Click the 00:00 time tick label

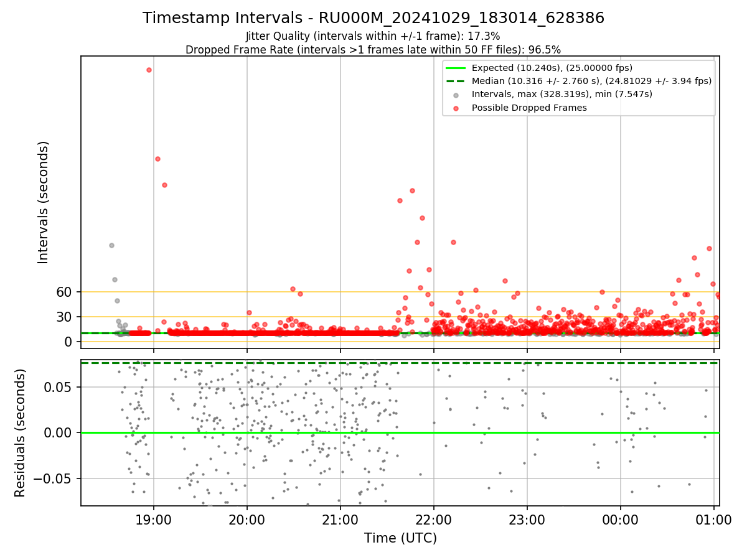pos(621,520)
